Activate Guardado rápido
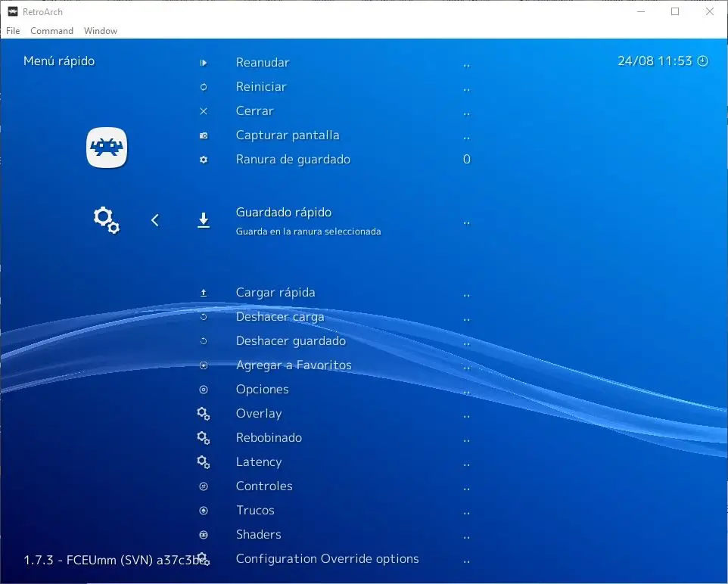This screenshot has height=584, width=728. point(284,212)
